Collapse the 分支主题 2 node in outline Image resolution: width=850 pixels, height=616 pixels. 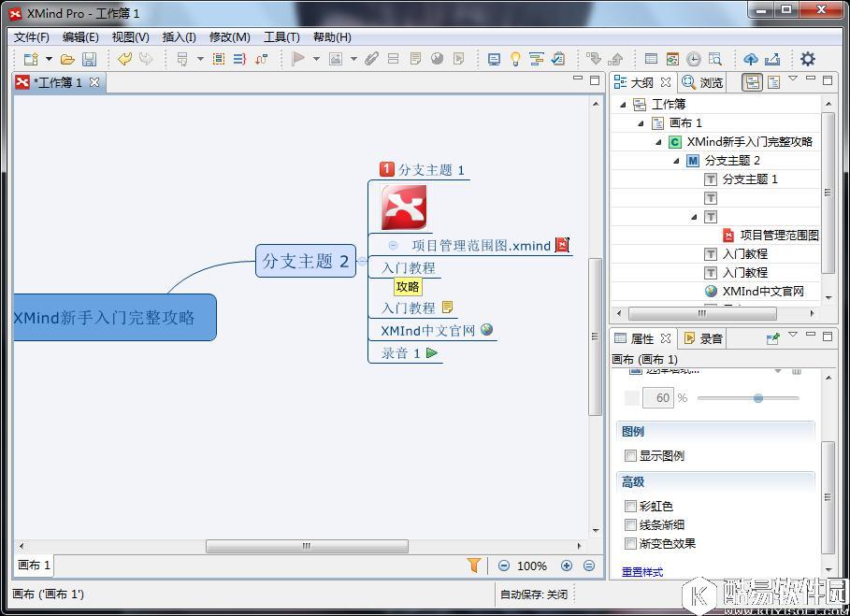point(676,160)
